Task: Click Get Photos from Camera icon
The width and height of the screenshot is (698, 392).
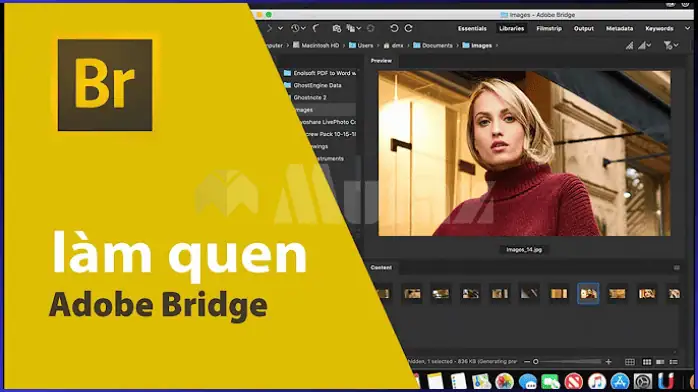Action: coord(337,28)
